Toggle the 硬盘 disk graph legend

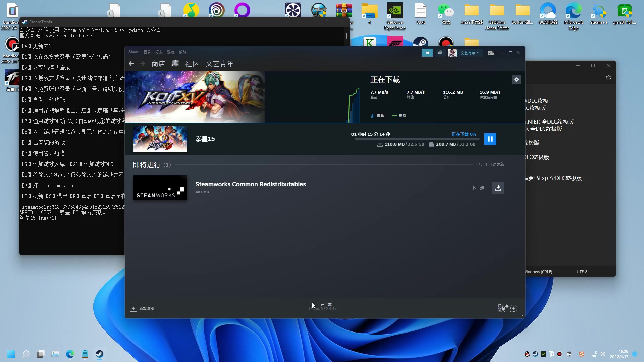coord(399,116)
